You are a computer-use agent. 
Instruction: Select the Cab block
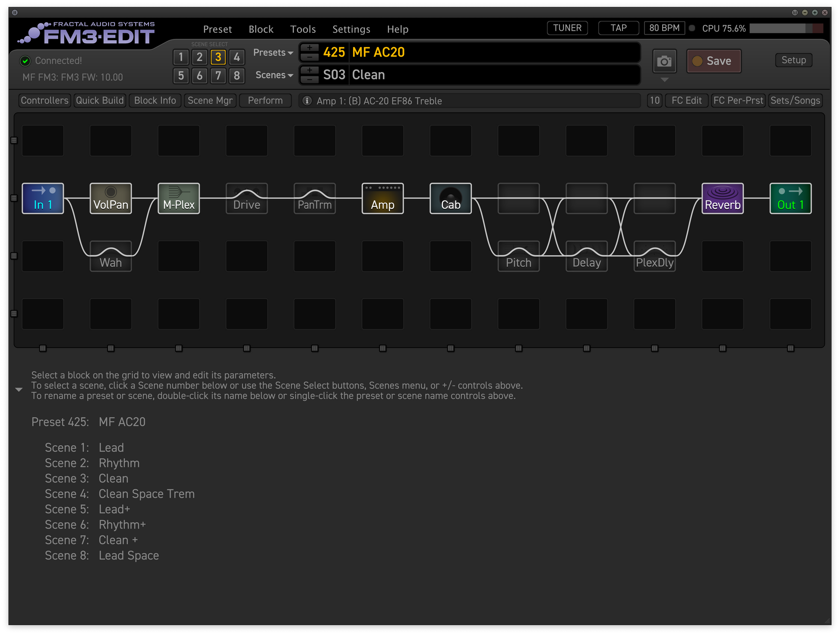(x=450, y=198)
